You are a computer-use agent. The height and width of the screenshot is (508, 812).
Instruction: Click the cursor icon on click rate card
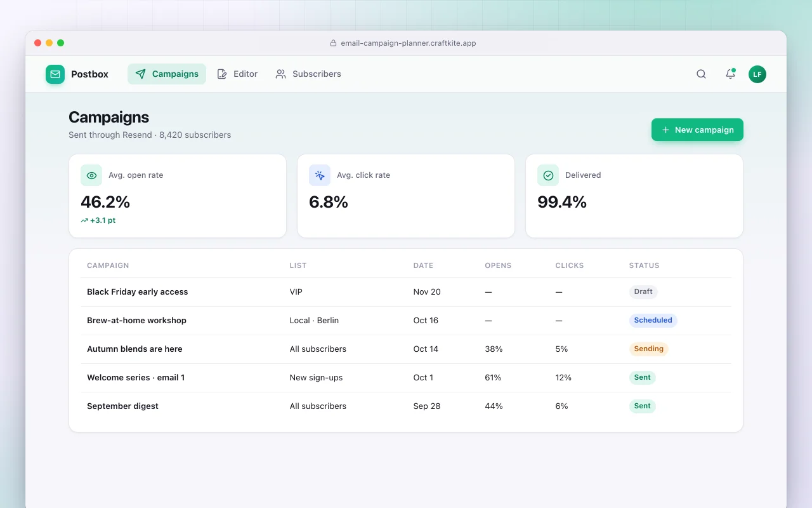pos(320,175)
